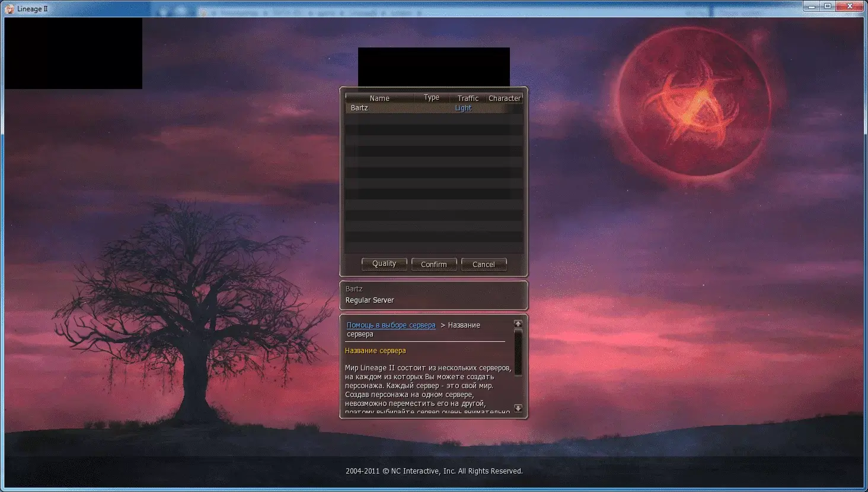Sort servers by Traffic column
Viewport: 868px width, 492px height.
click(x=468, y=98)
